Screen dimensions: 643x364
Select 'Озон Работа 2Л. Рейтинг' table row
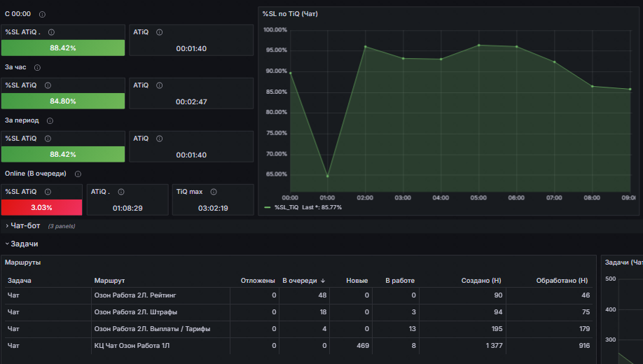click(298, 295)
